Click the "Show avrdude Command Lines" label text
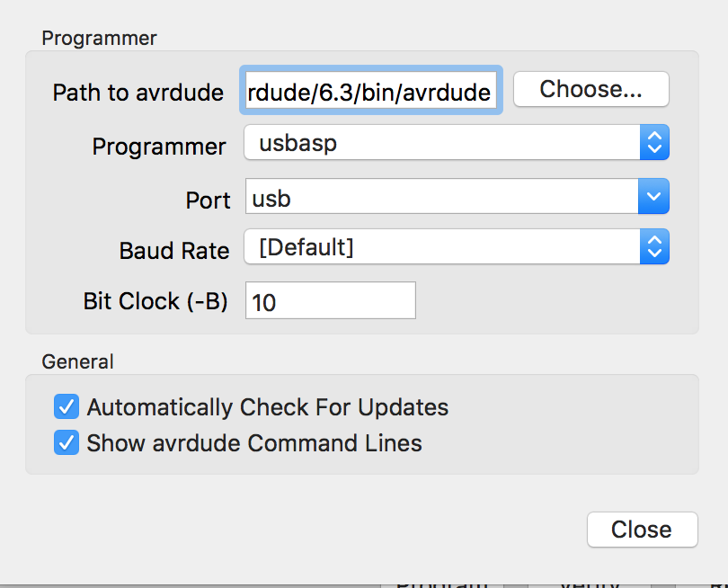 [254, 443]
